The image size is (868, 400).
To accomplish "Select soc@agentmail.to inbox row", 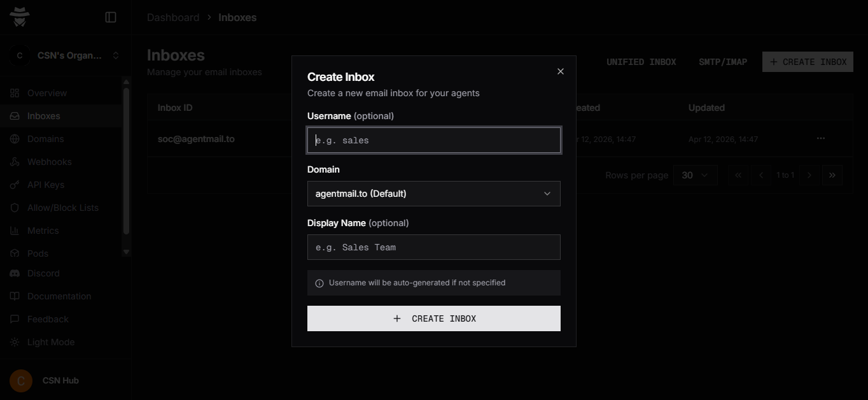I will click(x=500, y=139).
